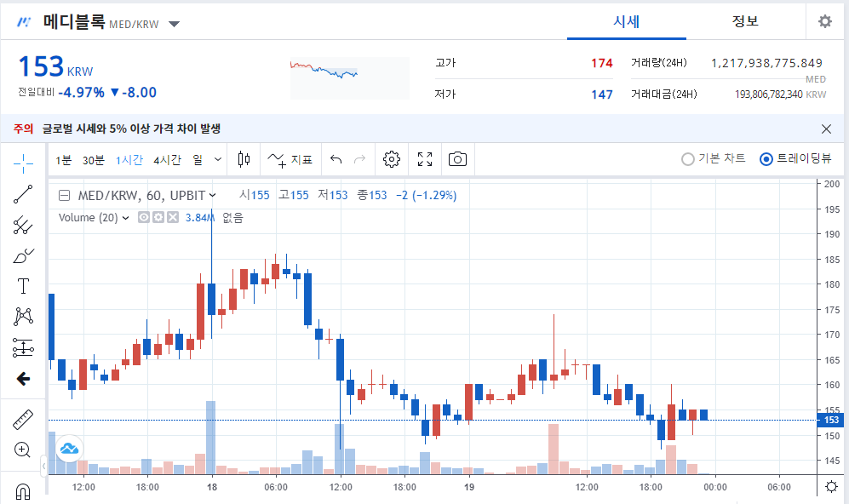Redo the chart action
This screenshot has width=849, height=504.
click(x=359, y=159)
